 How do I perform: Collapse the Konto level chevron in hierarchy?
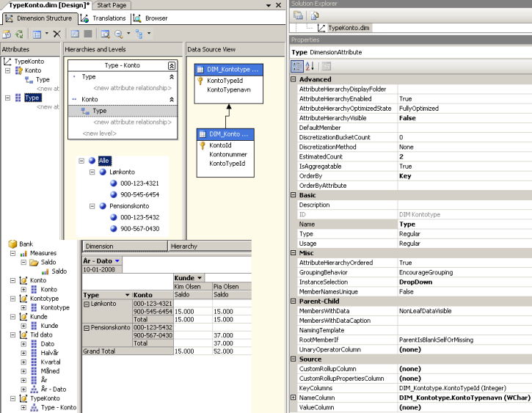tap(172, 99)
